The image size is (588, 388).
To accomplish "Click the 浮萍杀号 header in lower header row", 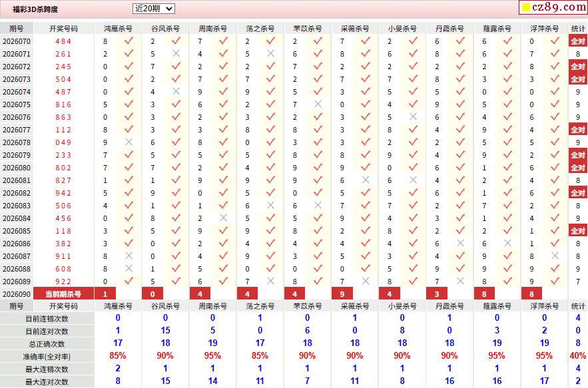I will (545, 306).
